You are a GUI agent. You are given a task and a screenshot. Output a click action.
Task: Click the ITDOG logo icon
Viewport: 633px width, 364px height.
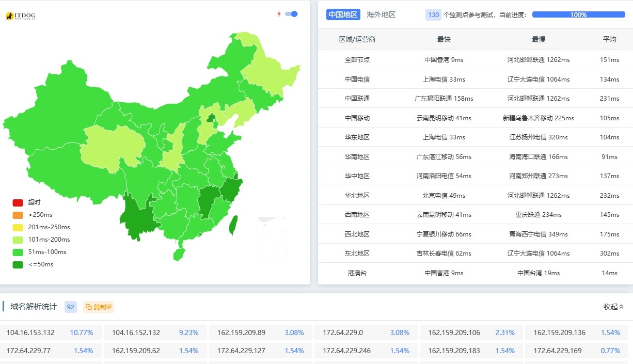10,17
